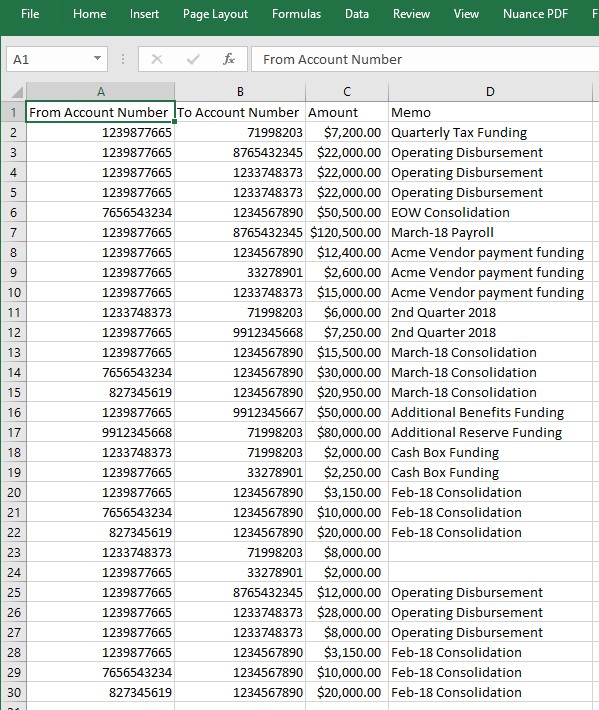
Task: Select column B header
Action: 240,92
